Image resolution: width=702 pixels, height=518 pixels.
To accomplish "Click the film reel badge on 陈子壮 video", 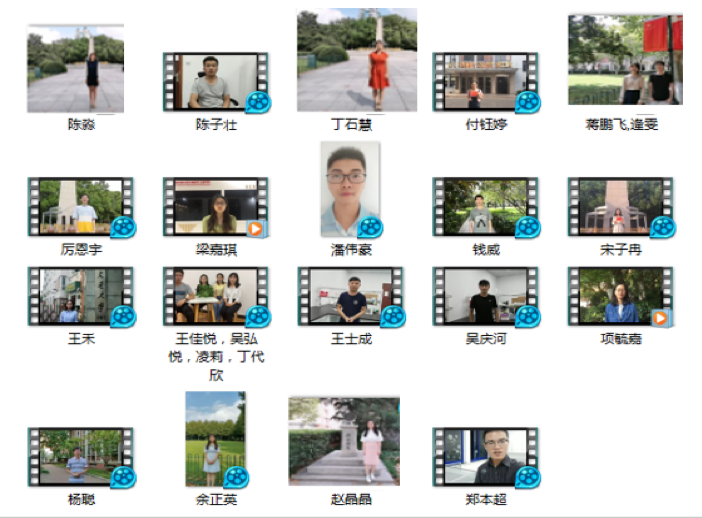I will pyautogui.click(x=259, y=102).
